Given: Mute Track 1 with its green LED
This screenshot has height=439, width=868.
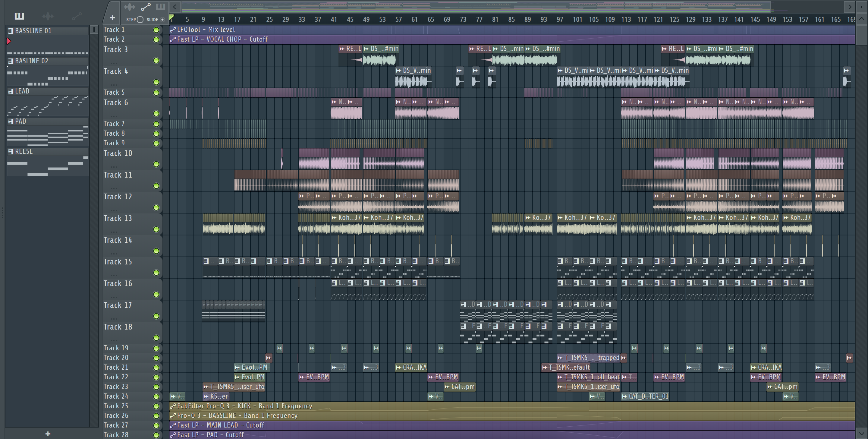Looking at the screenshot, I should pyautogui.click(x=156, y=30).
